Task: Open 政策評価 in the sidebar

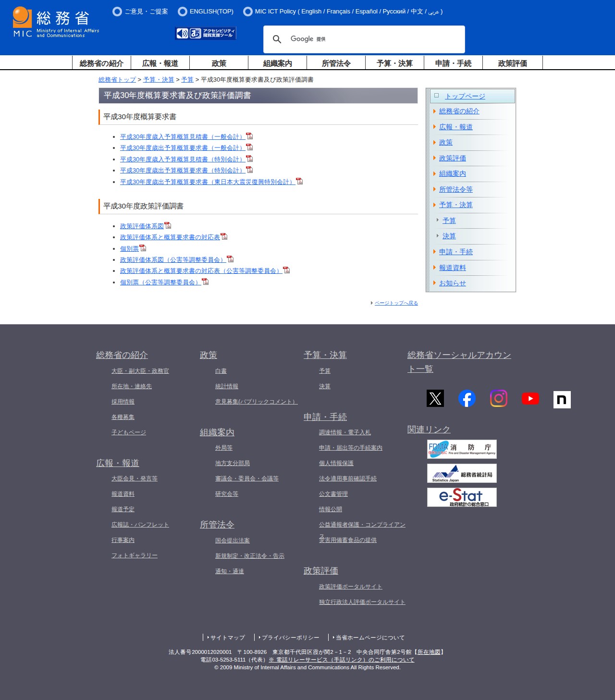Action: pyautogui.click(x=453, y=158)
